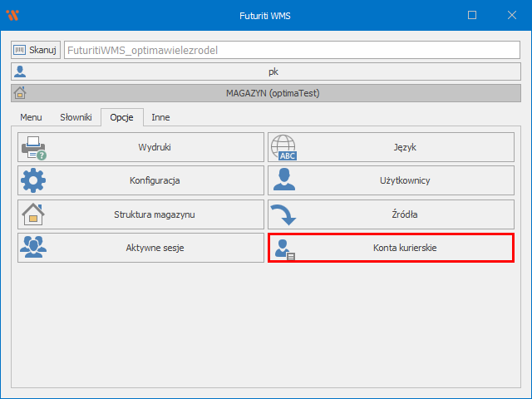The image size is (532, 399).
Task: Click the globe ABC icon for Język
Action: coord(284,147)
